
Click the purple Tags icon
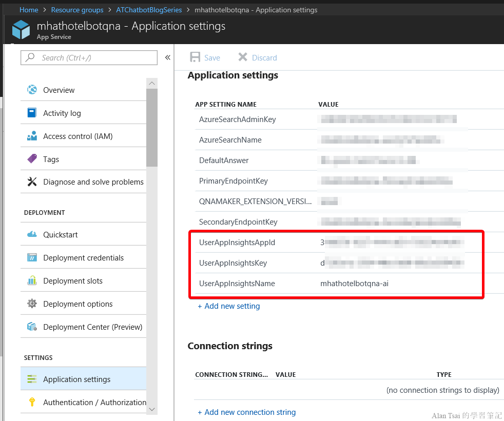tap(32, 158)
